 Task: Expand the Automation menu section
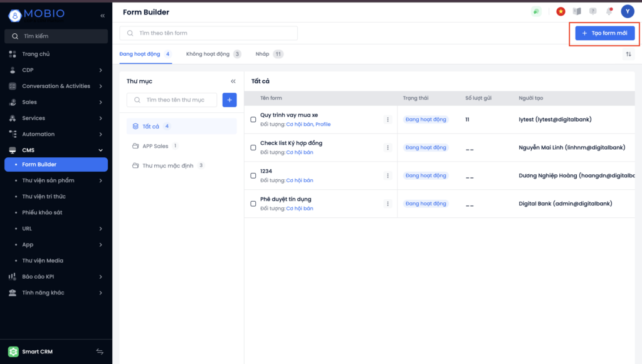(x=100, y=134)
